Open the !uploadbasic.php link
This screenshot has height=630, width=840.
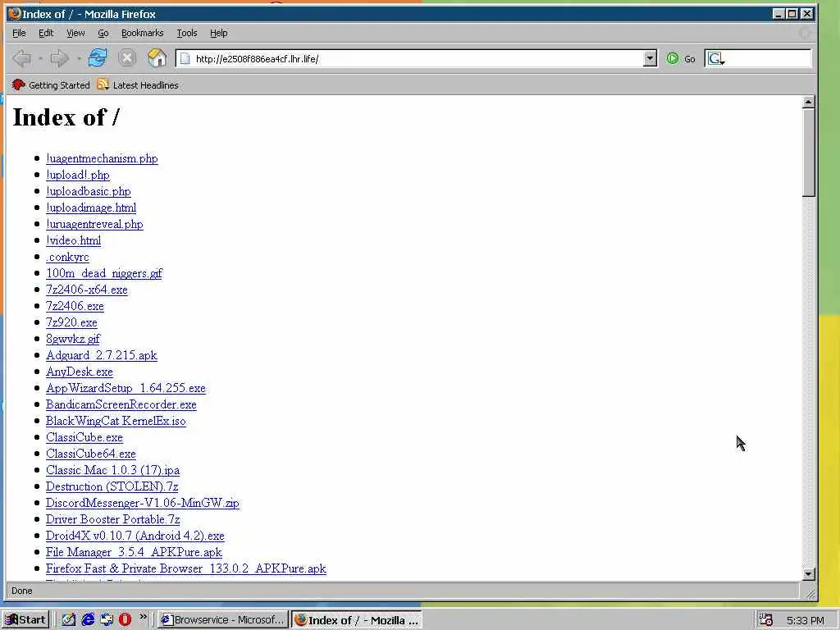[89, 191]
